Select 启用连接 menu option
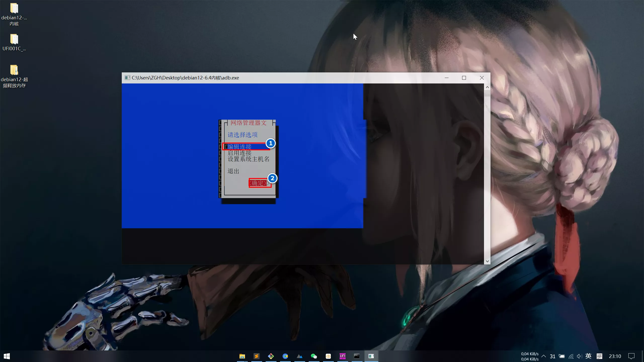The width and height of the screenshot is (644, 362). [x=239, y=153]
